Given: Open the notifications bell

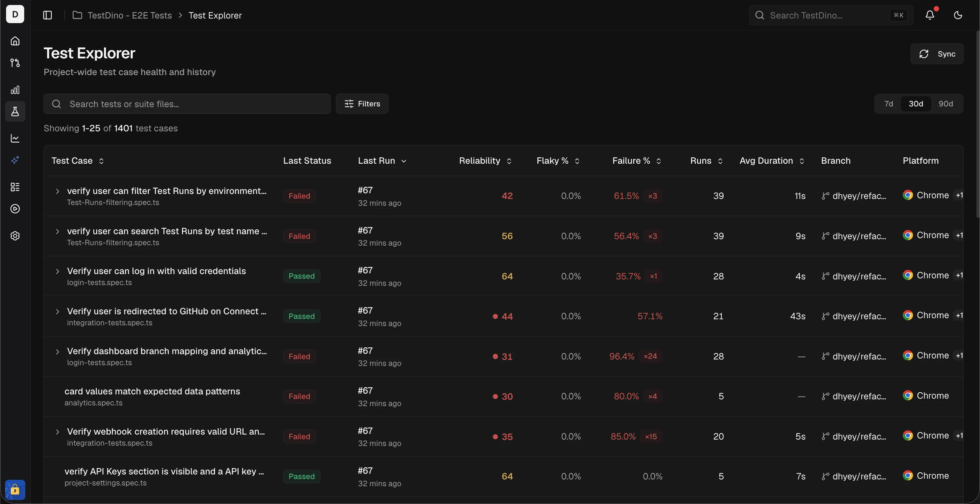Looking at the screenshot, I should 930,15.
